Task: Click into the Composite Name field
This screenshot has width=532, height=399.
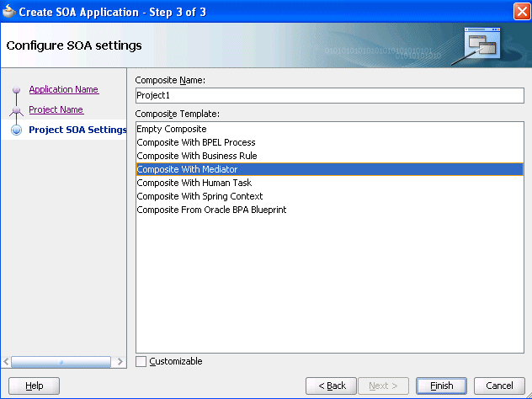Action: point(330,95)
